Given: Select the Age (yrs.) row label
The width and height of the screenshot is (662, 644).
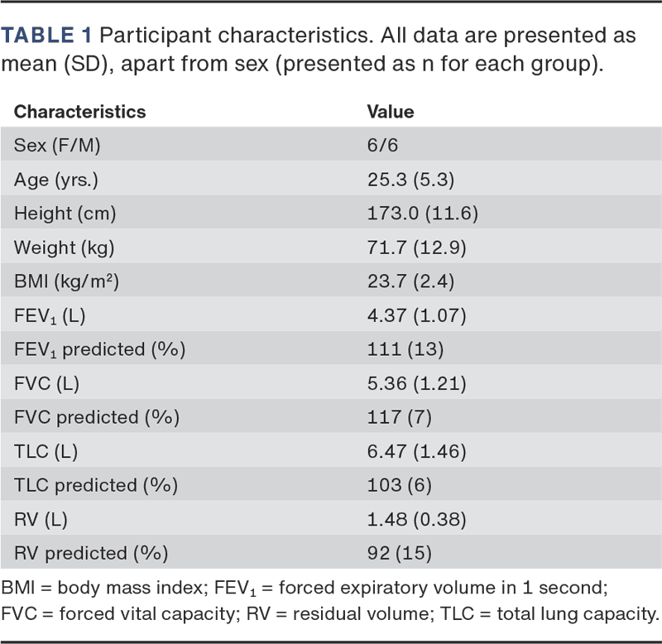Looking at the screenshot, I should pyautogui.click(x=63, y=180).
